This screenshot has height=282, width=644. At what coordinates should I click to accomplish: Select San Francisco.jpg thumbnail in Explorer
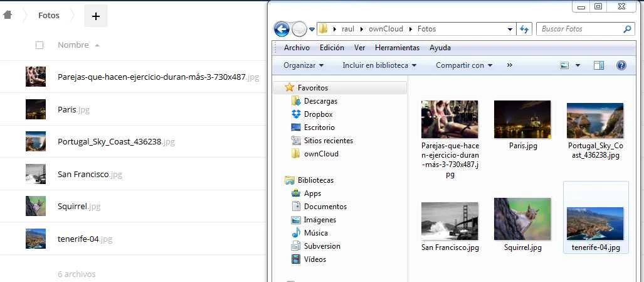450,220
